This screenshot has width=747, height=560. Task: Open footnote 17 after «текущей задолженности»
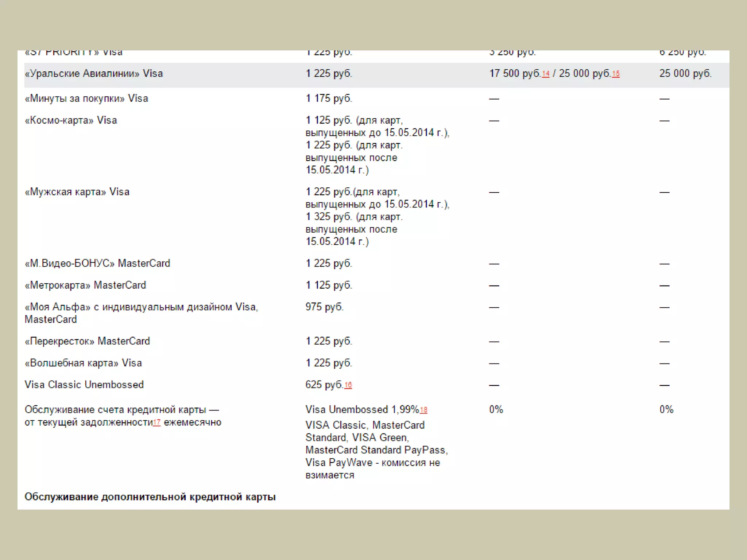click(156, 423)
